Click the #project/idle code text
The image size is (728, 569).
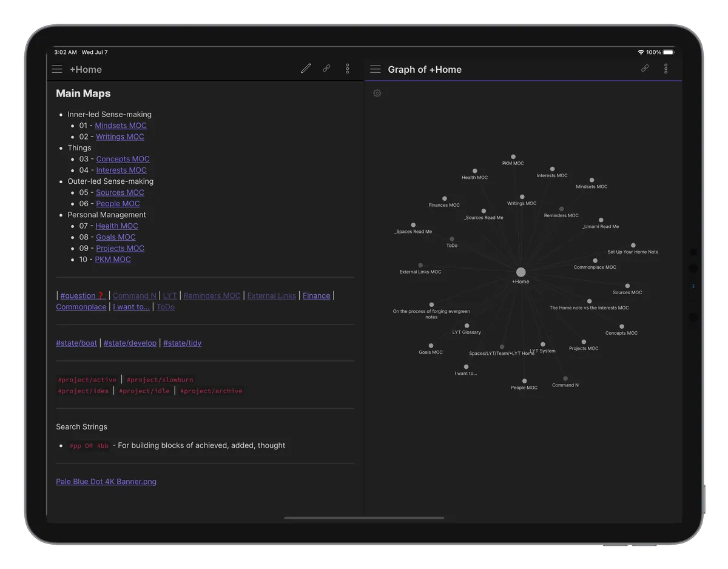pyautogui.click(x=144, y=391)
